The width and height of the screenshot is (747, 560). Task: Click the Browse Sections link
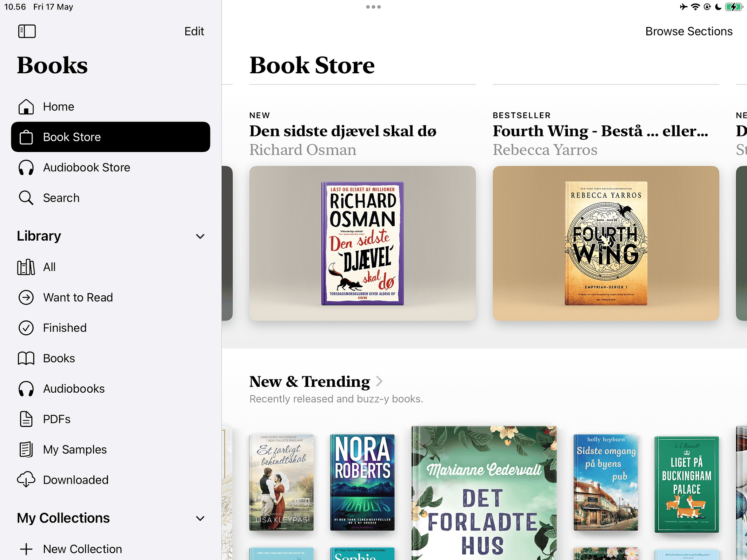tap(688, 31)
